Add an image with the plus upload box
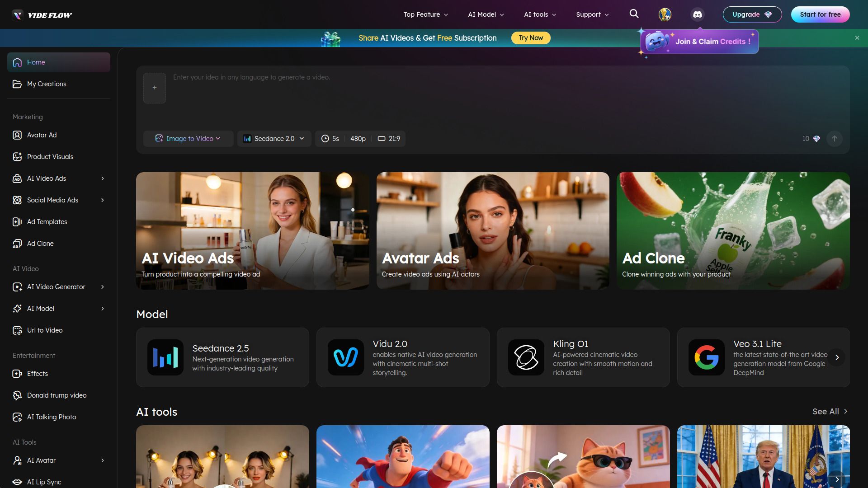 click(x=155, y=88)
